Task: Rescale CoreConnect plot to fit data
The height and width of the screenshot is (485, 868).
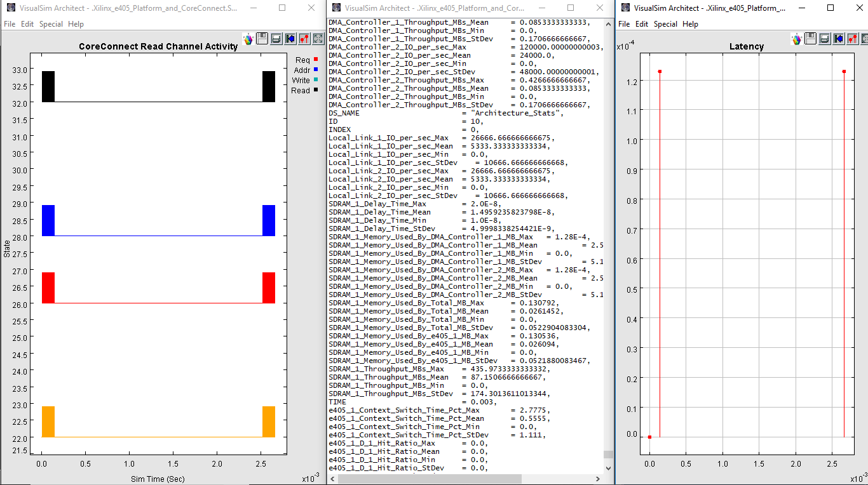Action: click(x=318, y=39)
